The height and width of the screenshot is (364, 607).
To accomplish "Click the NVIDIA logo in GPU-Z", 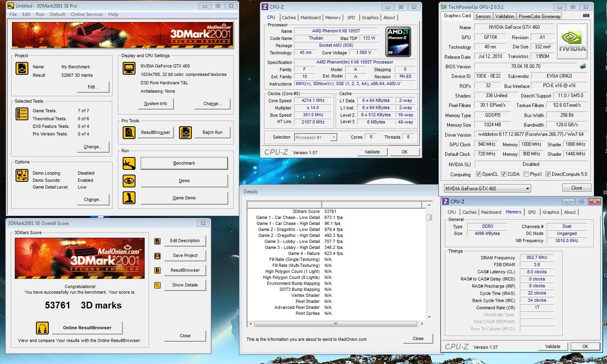I will point(572,42).
